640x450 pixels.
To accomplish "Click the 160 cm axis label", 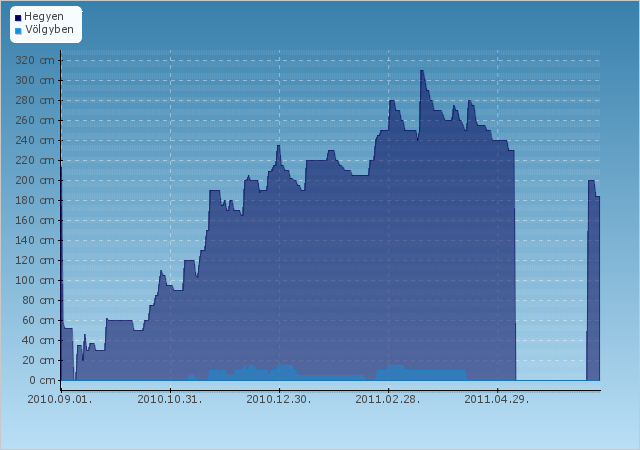I will click(x=35, y=221).
